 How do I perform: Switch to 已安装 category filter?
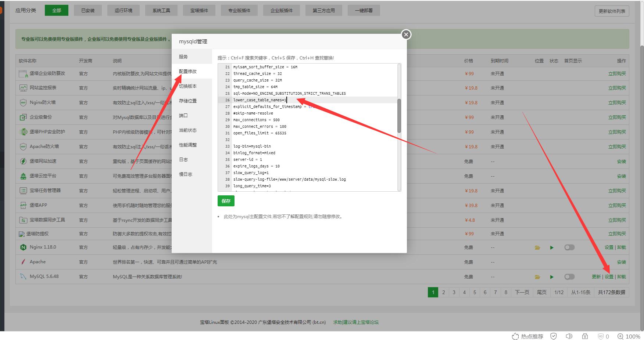pos(88,10)
